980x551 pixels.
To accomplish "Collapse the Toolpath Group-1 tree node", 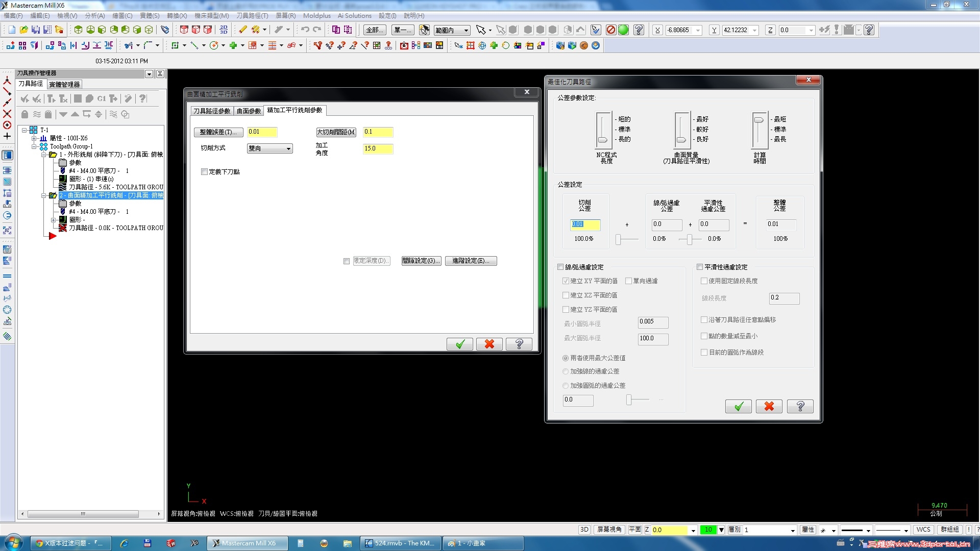I will pyautogui.click(x=34, y=146).
